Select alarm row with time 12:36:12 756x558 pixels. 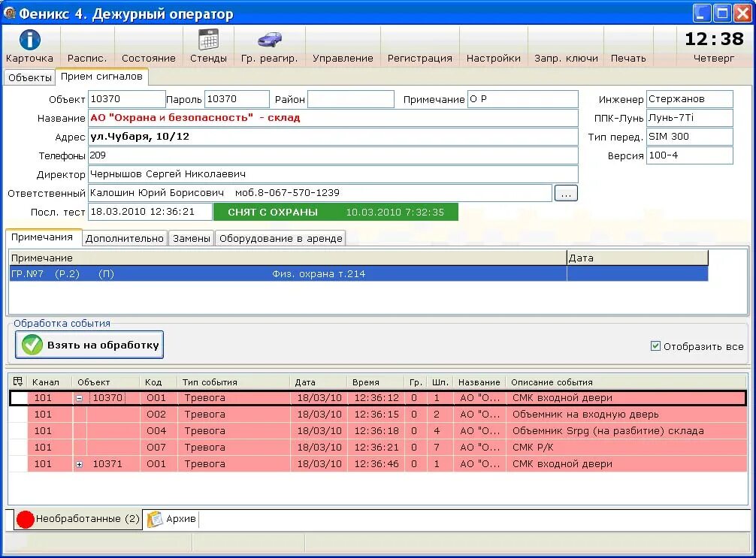point(377,398)
